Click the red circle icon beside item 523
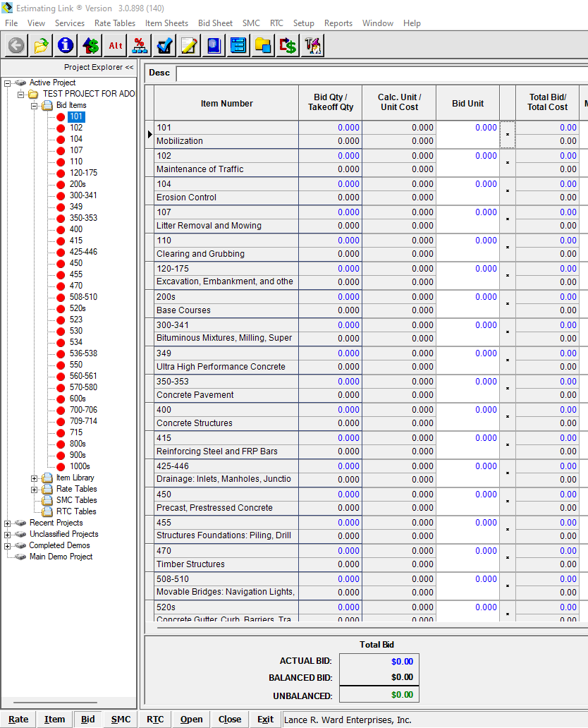Viewport: 588px width, 728px height. click(61, 320)
